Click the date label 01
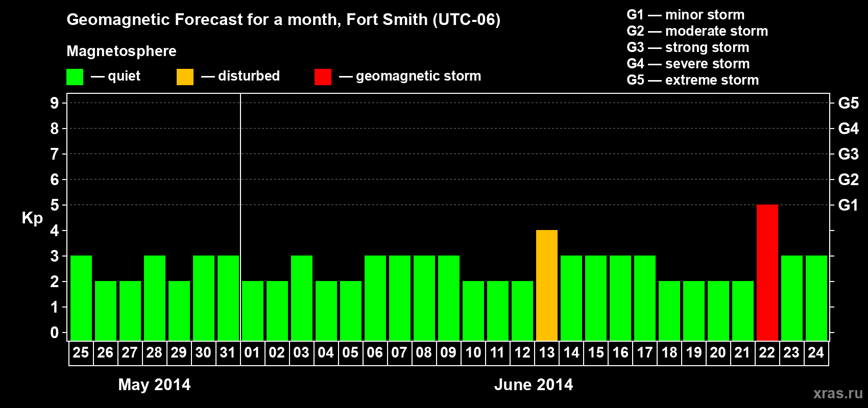The height and width of the screenshot is (408, 868). 252,352
